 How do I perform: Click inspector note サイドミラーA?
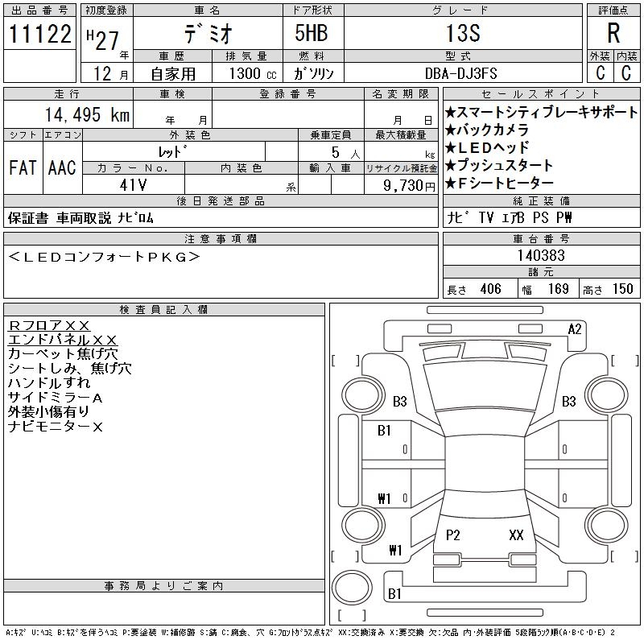(56, 398)
